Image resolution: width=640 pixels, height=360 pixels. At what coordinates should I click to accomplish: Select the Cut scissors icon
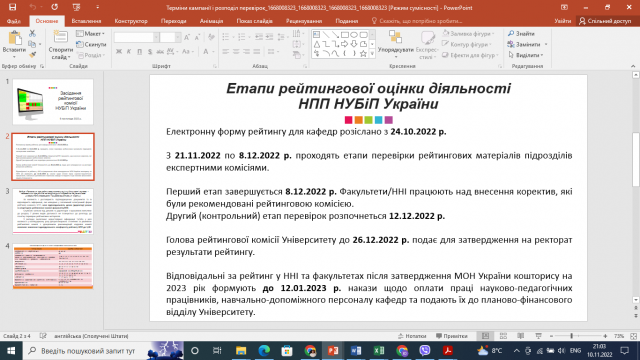pyautogui.click(x=32, y=33)
